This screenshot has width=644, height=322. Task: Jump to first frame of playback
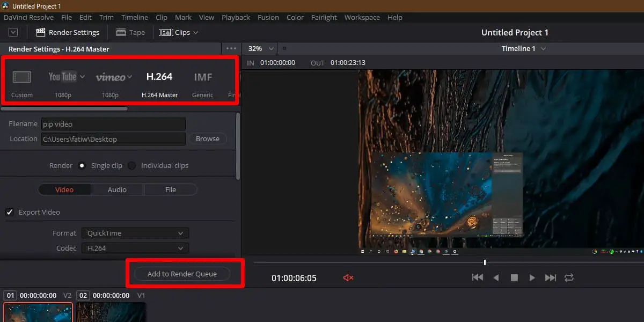[x=477, y=277]
